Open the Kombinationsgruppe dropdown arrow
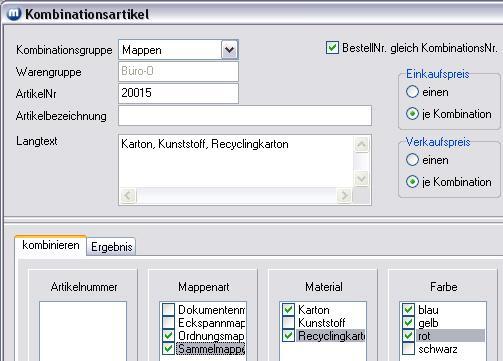503x361 pixels. pyautogui.click(x=229, y=50)
